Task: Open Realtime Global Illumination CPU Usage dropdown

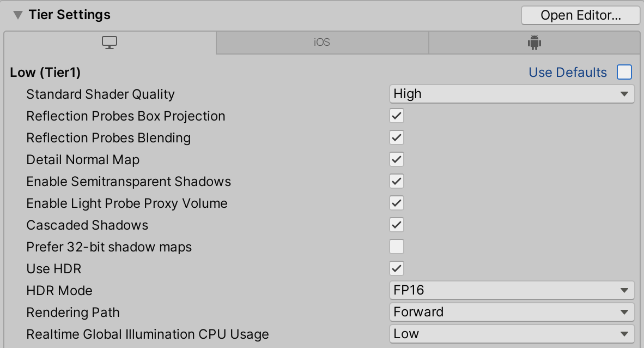Action: pos(512,334)
